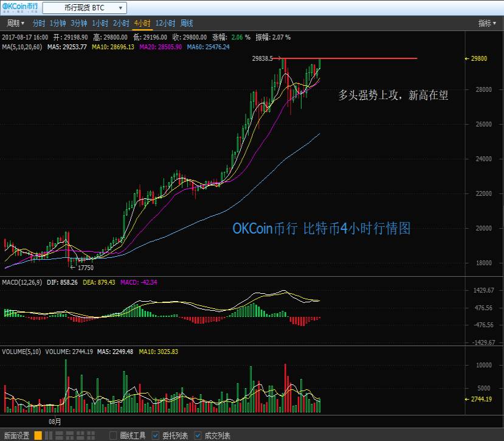This screenshot has height=441, width=504.
Task: Click the yellow arrow 29800 price marker
Action: coord(478,58)
